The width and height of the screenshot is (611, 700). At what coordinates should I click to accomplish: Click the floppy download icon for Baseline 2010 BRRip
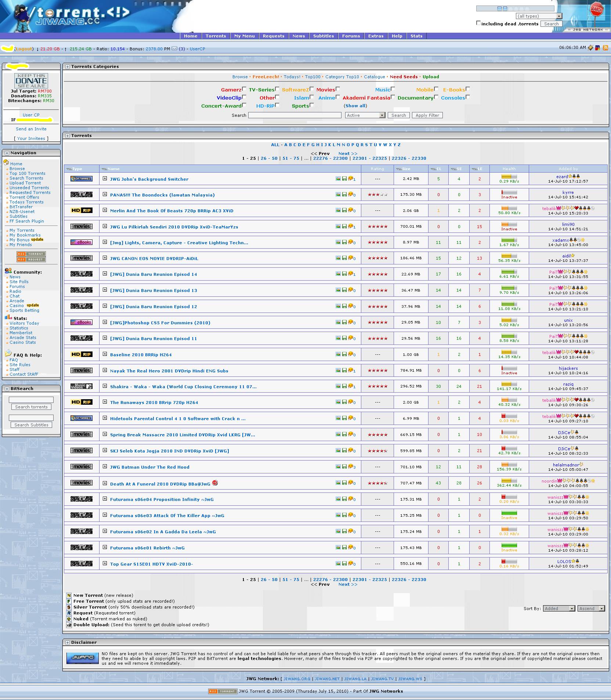[x=344, y=354]
